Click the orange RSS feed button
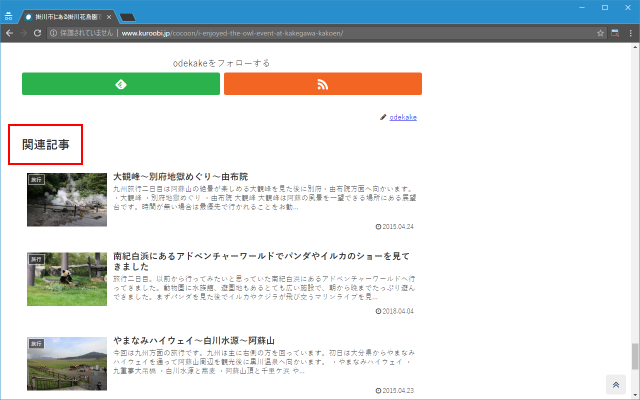The height and width of the screenshot is (400, 640). (322, 84)
